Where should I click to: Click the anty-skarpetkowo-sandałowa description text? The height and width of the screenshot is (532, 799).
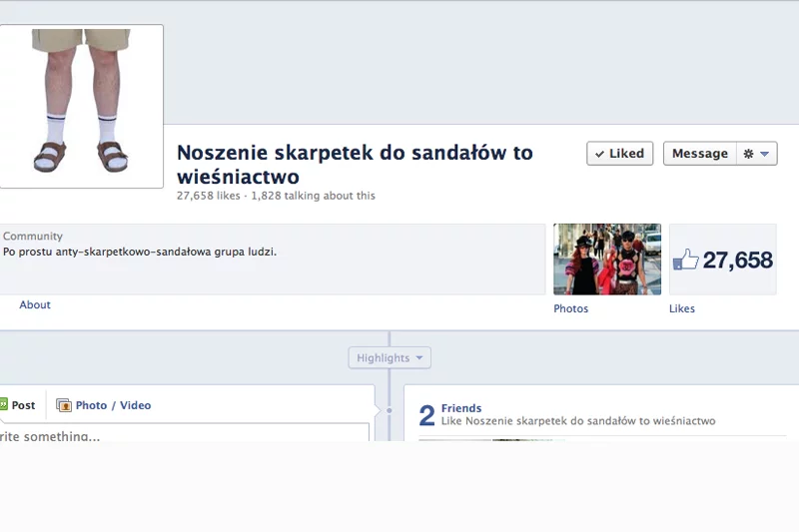coord(140,252)
